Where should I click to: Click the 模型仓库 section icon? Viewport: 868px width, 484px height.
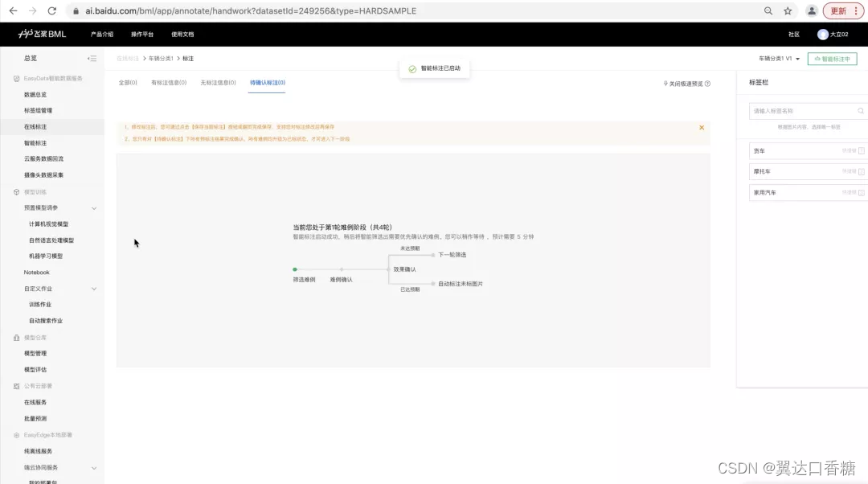16,337
